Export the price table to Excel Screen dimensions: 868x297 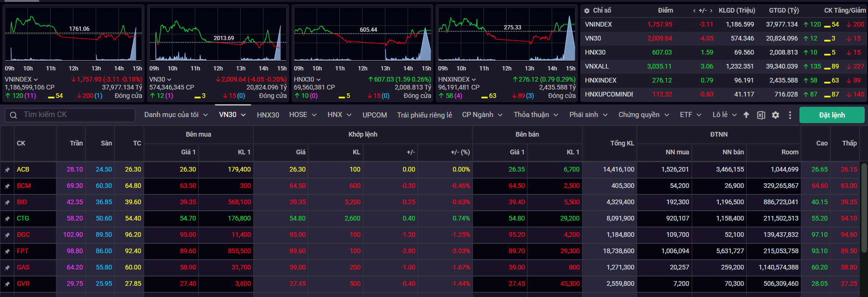click(x=761, y=115)
